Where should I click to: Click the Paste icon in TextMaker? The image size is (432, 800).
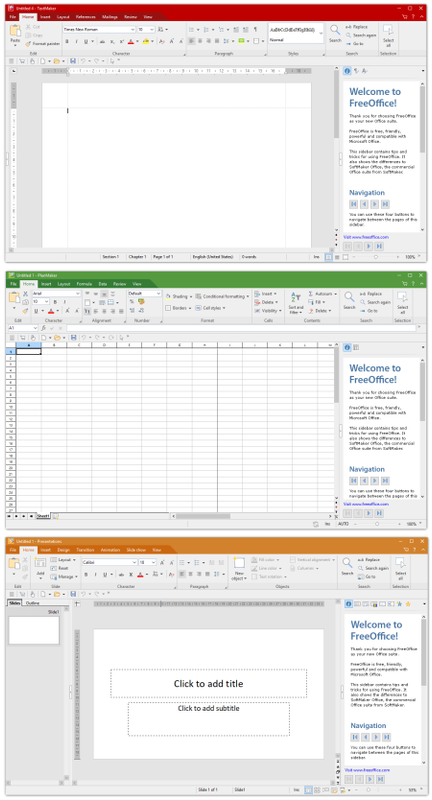pos(15,31)
